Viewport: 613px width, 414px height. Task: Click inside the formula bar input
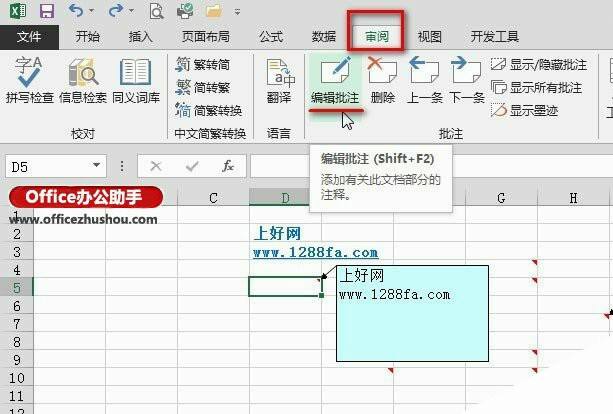point(430,167)
